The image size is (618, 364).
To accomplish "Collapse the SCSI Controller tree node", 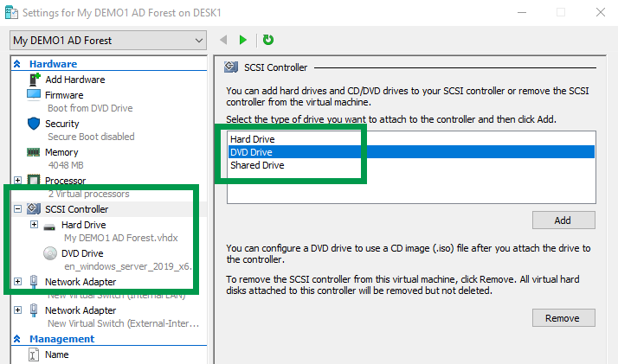I will tap(18, 209).
